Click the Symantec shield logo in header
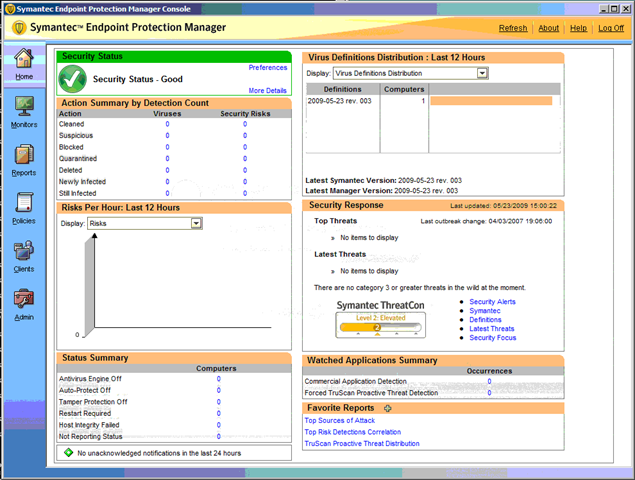 [19, 28]
